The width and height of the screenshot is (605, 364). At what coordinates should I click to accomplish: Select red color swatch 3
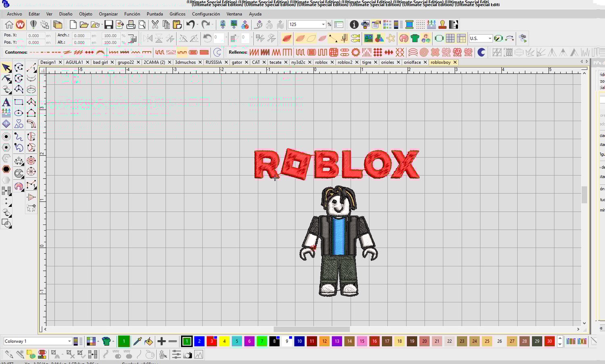coord(212,341)
